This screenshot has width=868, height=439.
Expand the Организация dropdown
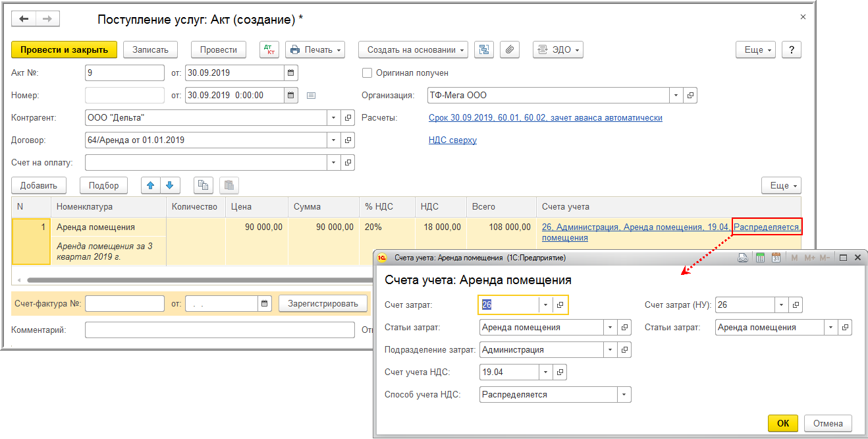[x=675, y=96]
